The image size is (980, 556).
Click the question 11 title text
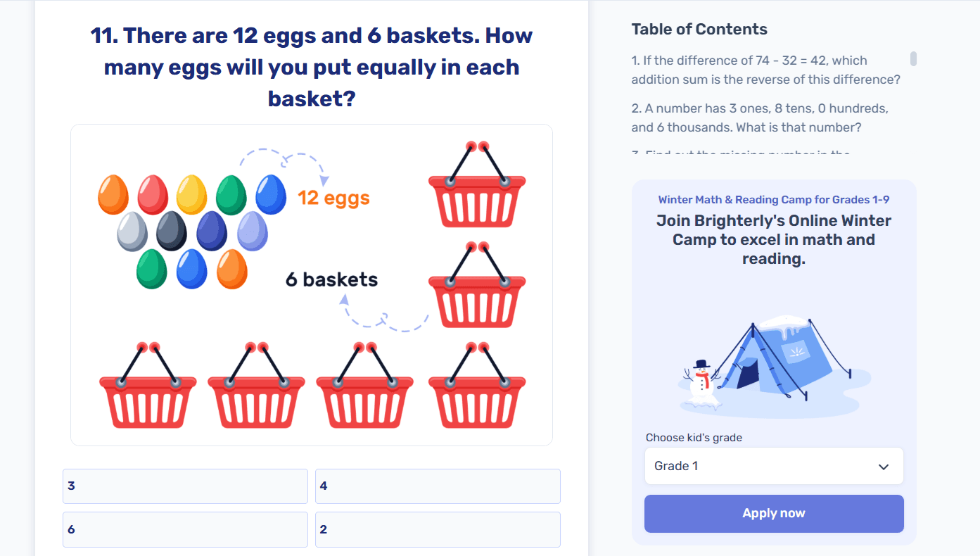tap(310, 67)
